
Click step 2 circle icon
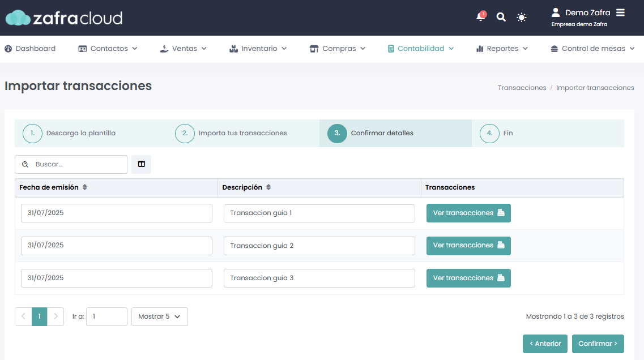click(185, 134)
